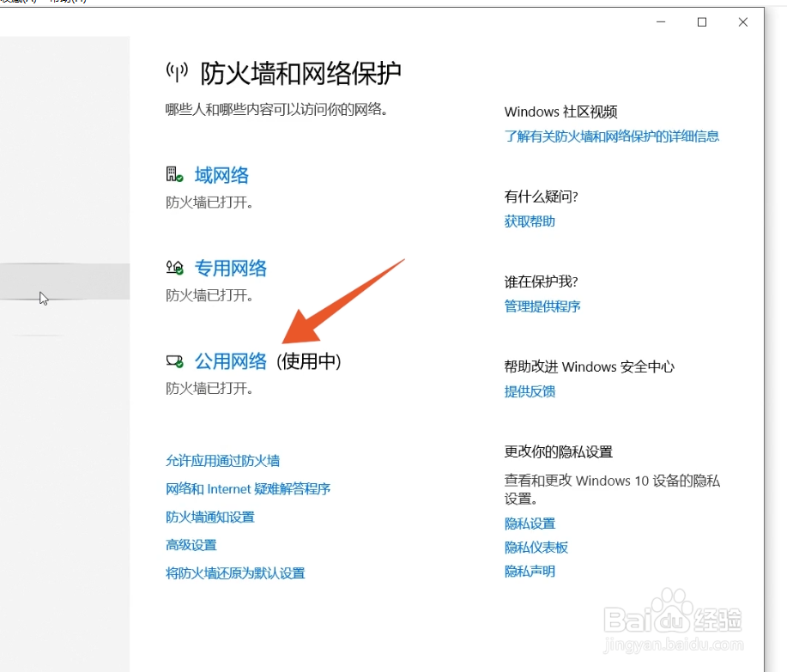Click the 获取帮助 link
Image resolution: width=787 pixels, height=672 pixels.
pos(530,221)
